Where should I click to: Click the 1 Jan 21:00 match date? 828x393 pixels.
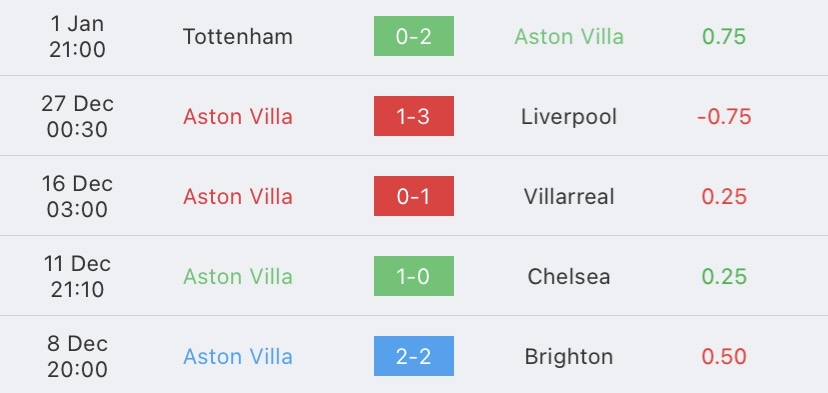tap(77, 36)
